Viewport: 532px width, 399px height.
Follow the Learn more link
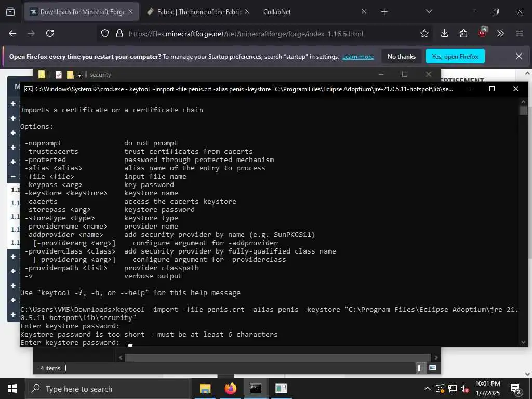coord(358,57)
